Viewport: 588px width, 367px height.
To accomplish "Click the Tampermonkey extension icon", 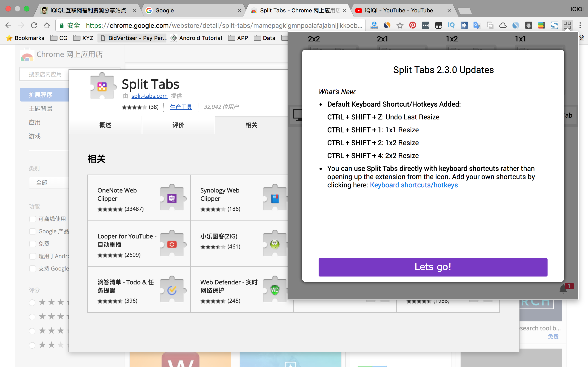I will coord(438,25).
